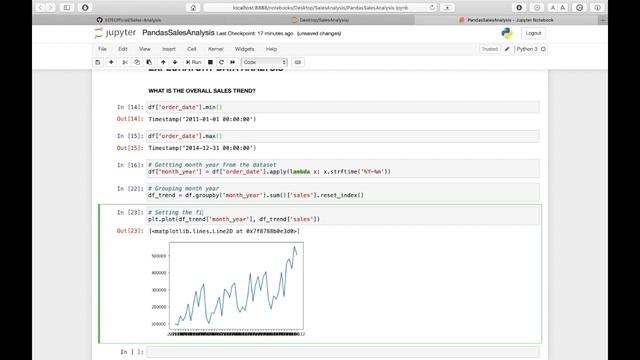The image size is (640, 360).
Task: Click cell In [16] month_year code
Action: [343, 168]
